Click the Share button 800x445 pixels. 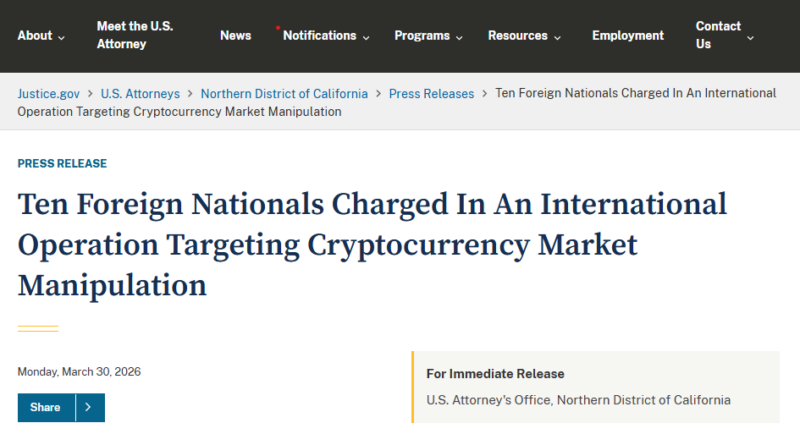(45, 407)
